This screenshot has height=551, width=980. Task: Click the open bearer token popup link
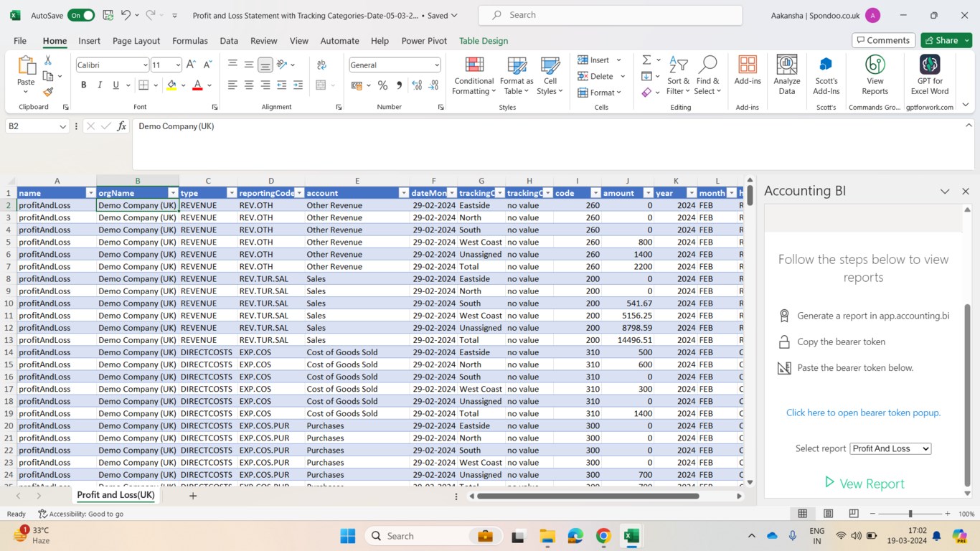click(862, 413)
